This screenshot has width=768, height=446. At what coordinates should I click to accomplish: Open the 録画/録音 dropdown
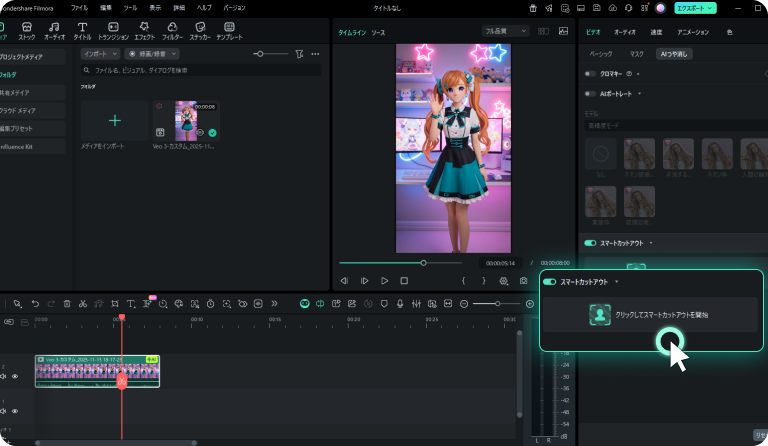(x=151, y=53)
